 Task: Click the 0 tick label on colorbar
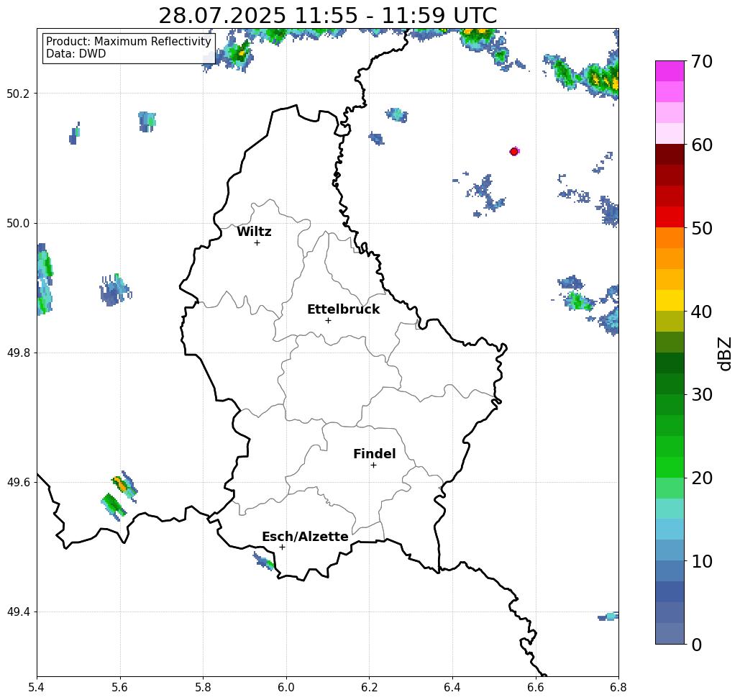coord(697,645)
